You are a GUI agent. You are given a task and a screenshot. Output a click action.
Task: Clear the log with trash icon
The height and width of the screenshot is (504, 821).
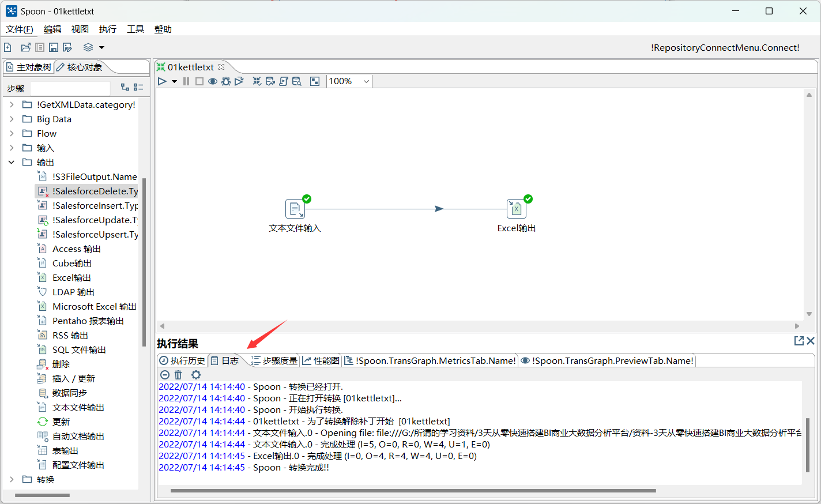(179, 375)
